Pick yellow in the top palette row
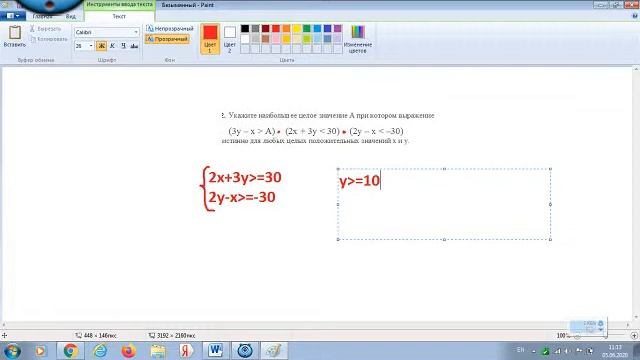Viewport: 640px width, 360px height. (x=296, y=28)
